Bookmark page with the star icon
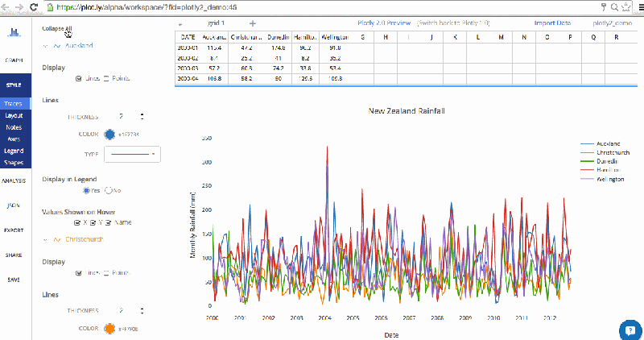644x340 pixels. point(626,7)
